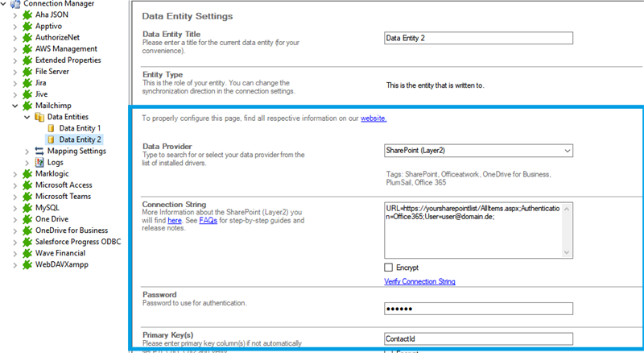
Task: Click the Aha JSON connection icon
Action: [28, 15]
